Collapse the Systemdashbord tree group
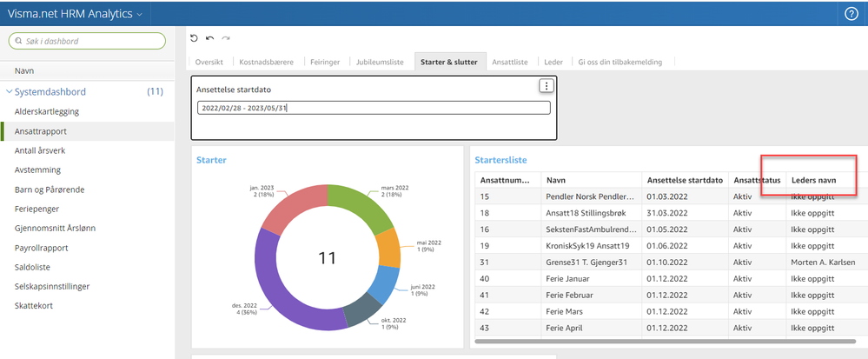 (x=9, y=92)
